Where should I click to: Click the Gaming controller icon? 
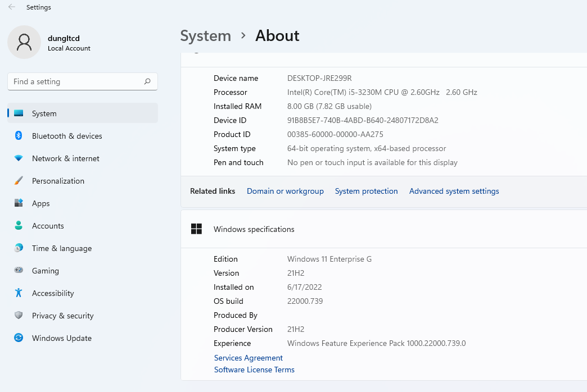click(x=19, y=270)
